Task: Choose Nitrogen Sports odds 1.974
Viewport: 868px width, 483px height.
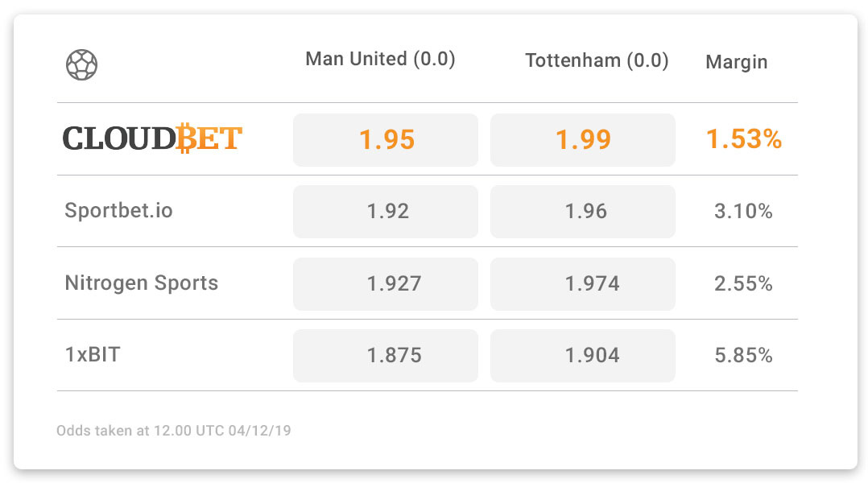Action: [583, 284]
